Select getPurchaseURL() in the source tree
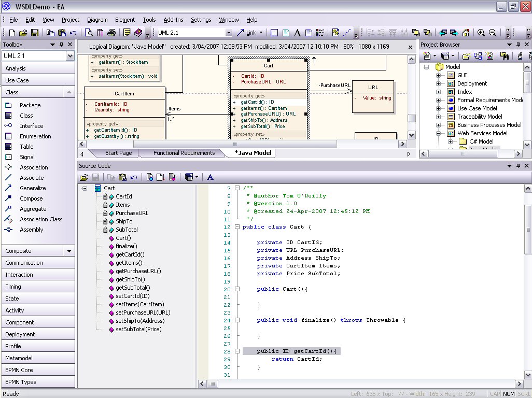This screenshot has height=398, width=532. (138, 271)
